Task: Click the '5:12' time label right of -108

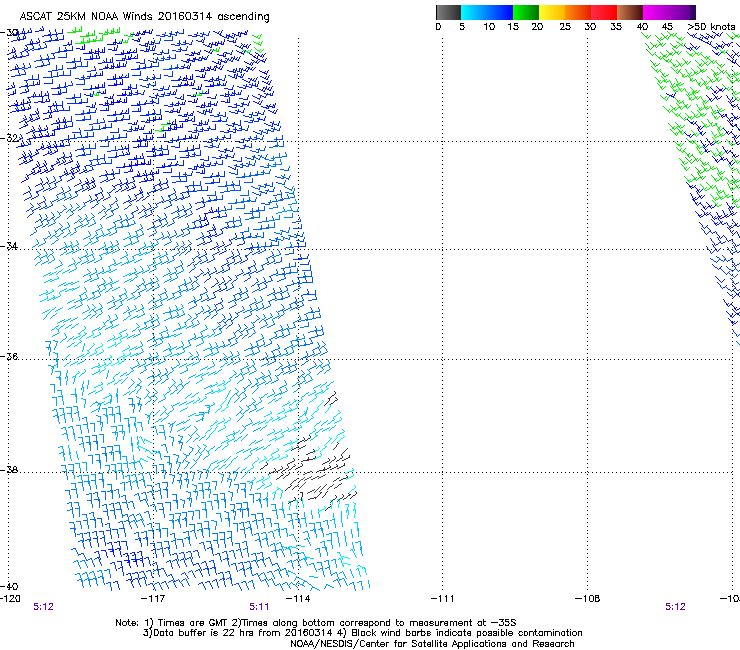Action: 675,607
